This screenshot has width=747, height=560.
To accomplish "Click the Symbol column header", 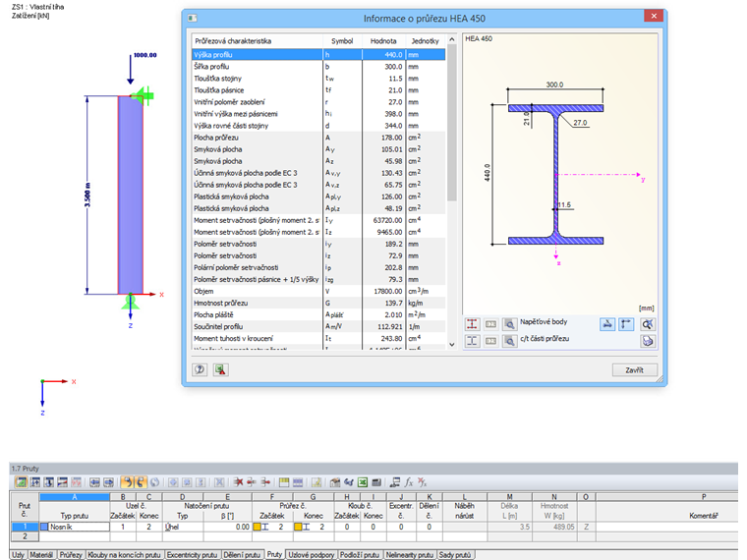I will tap(342, 41).
